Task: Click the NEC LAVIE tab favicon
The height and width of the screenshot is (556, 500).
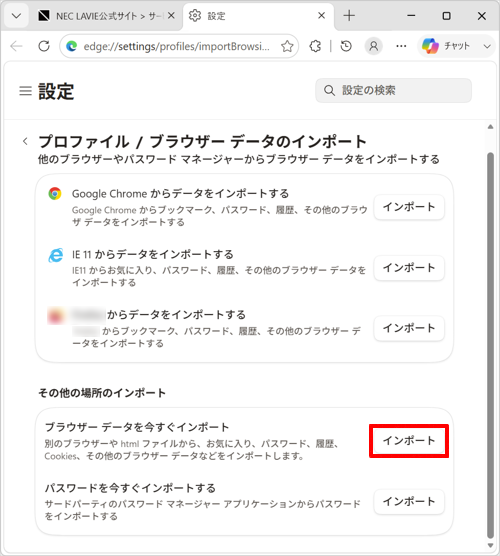Action: (44, 16)
